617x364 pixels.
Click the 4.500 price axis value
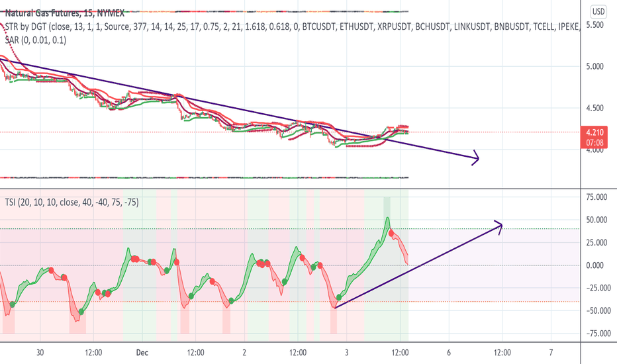[x=594, y=108]
